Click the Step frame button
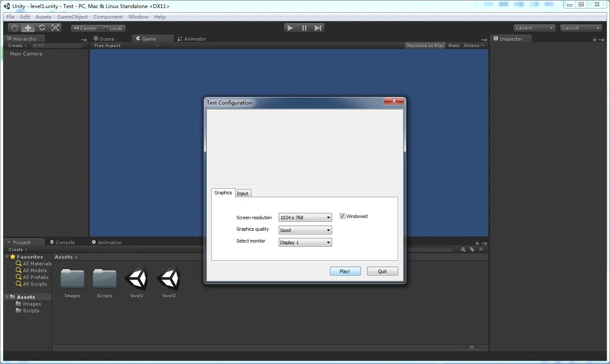The image size is (610, 364). coord(318,28)
